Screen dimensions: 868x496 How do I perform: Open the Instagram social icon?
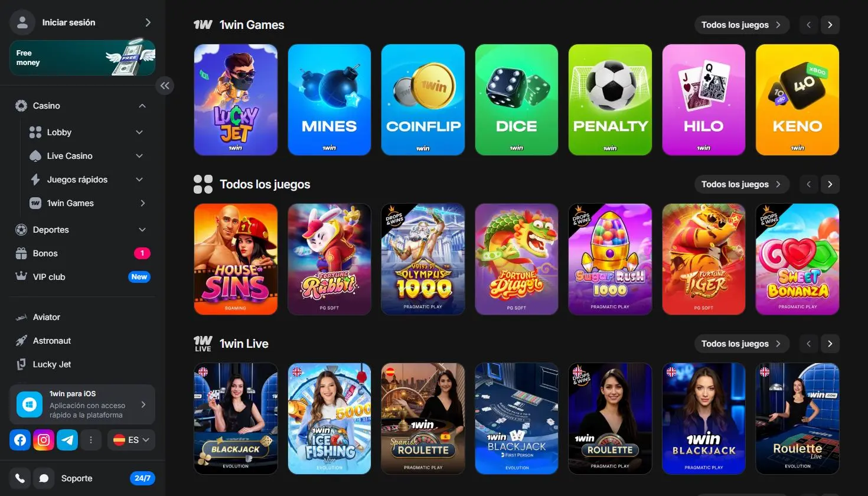tap(44, 440)
